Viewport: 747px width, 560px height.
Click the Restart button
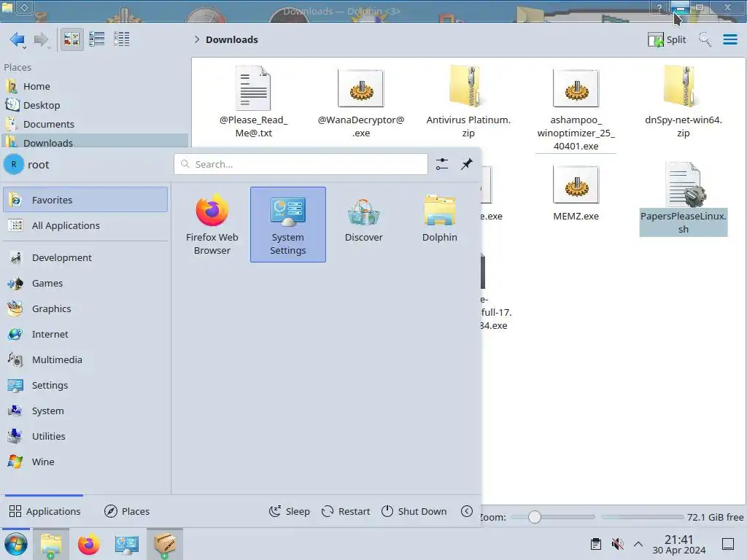tap(346, 511)
